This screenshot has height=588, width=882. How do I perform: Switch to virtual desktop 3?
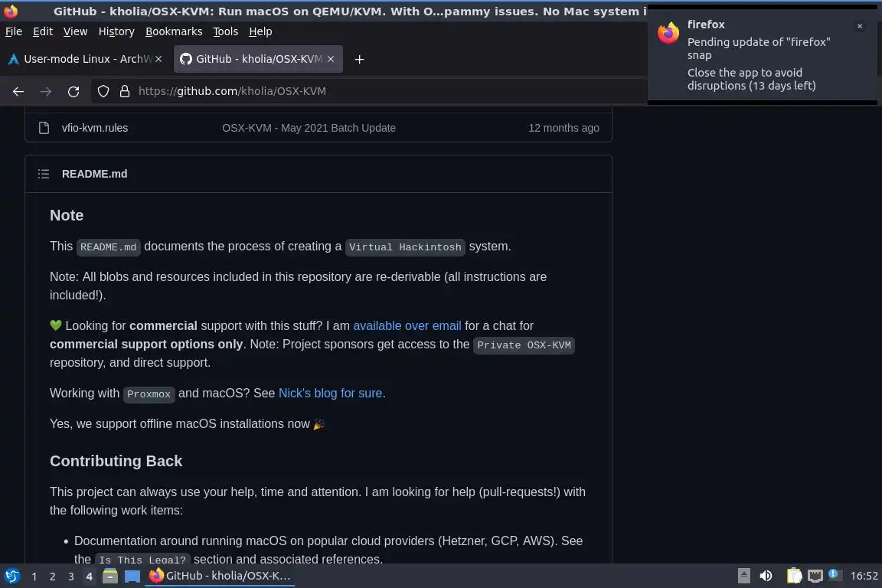[x=71, y=577]
